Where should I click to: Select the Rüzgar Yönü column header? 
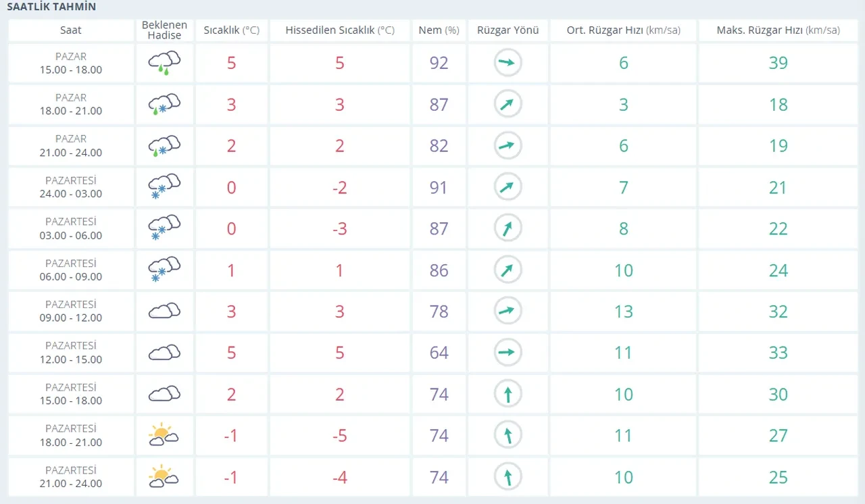point(508,30)
